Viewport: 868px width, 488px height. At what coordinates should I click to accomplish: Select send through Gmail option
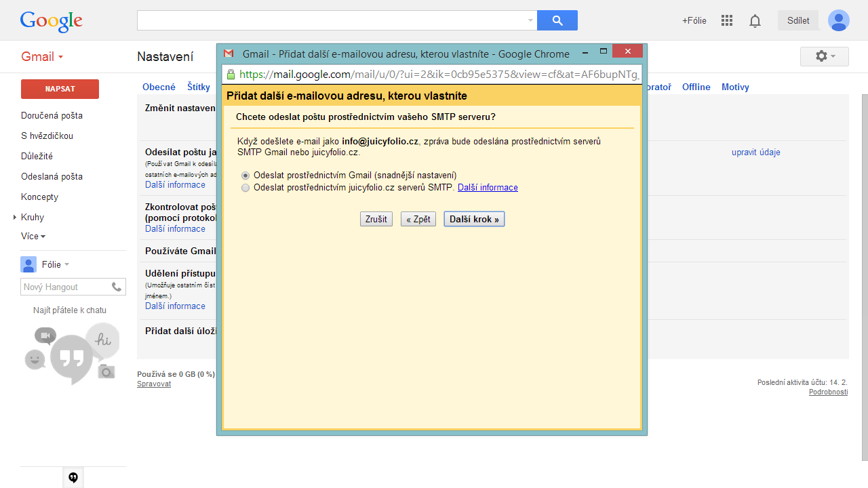(x=245, y=176)
